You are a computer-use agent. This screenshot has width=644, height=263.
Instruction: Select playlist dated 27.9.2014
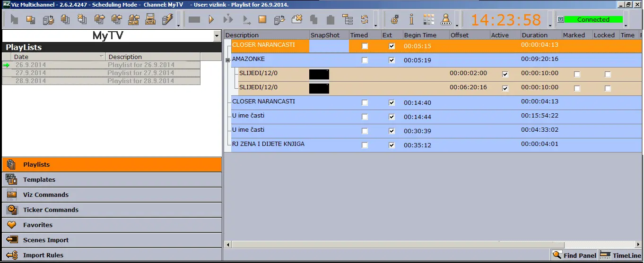[30, 73]
